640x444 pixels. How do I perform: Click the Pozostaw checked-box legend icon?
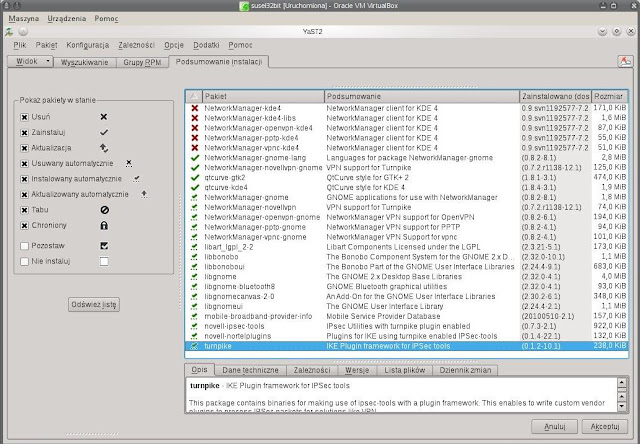104,246
